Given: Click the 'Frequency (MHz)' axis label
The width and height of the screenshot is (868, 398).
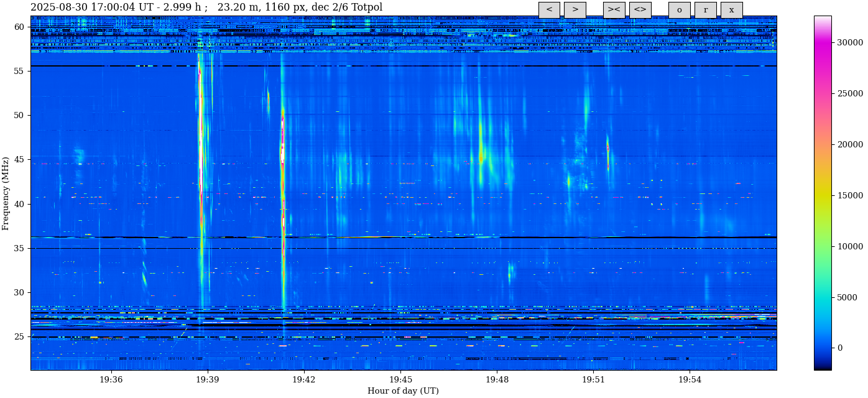Looking at the screenshot, I should click(6, 193).
